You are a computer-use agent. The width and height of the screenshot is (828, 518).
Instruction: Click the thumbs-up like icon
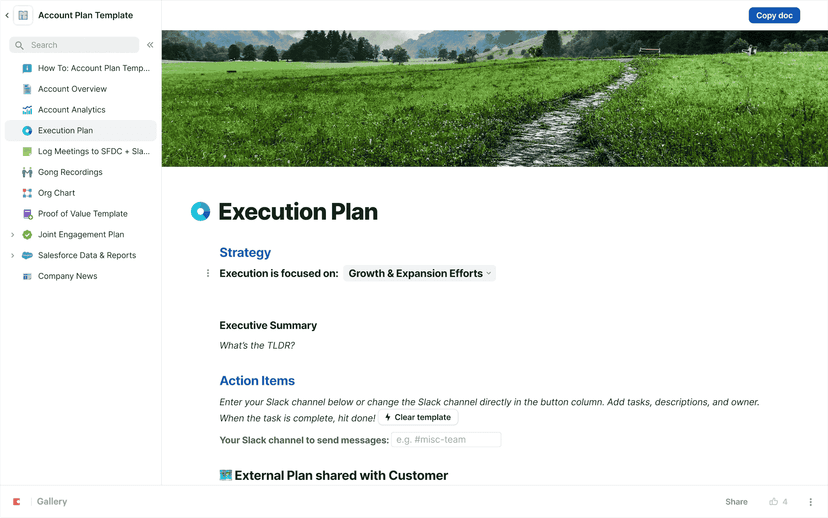[x=773, y=502]
